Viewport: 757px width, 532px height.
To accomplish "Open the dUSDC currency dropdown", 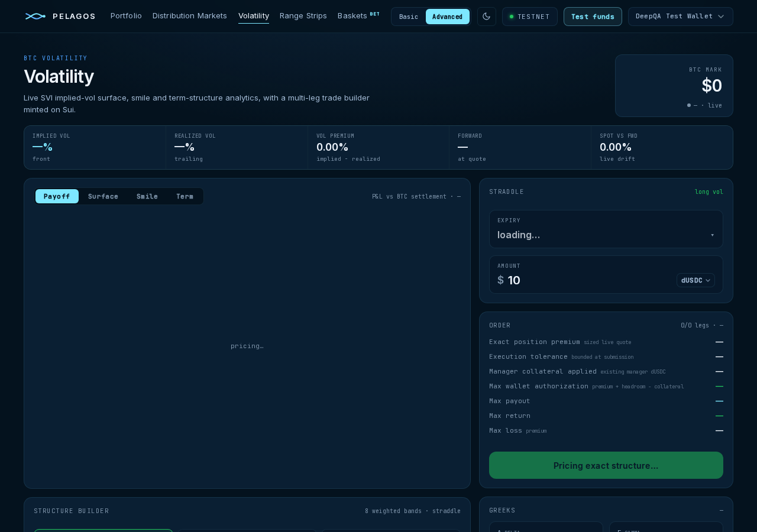I will 695,280.
